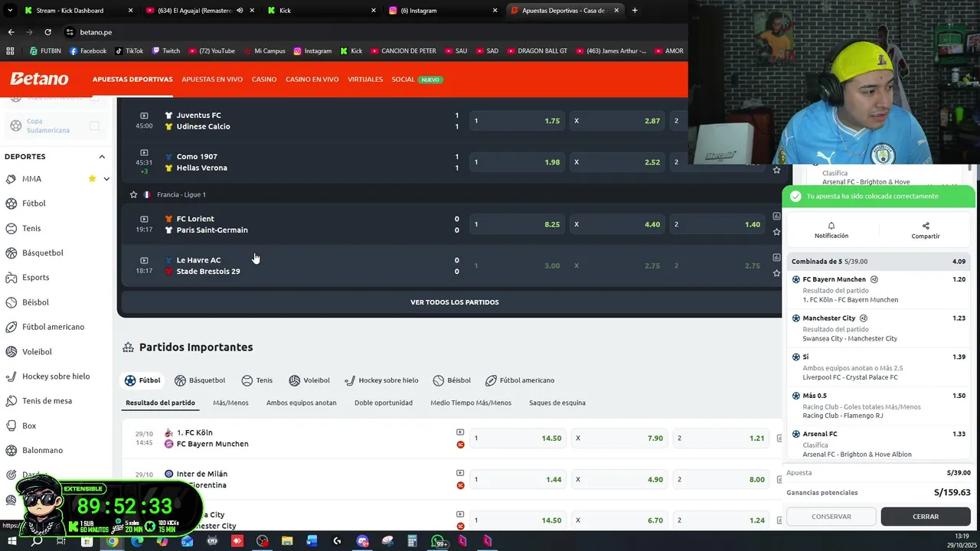980x551 pixels.
Task: Open CASINO EN VIVO section
Action: [312, 80]
